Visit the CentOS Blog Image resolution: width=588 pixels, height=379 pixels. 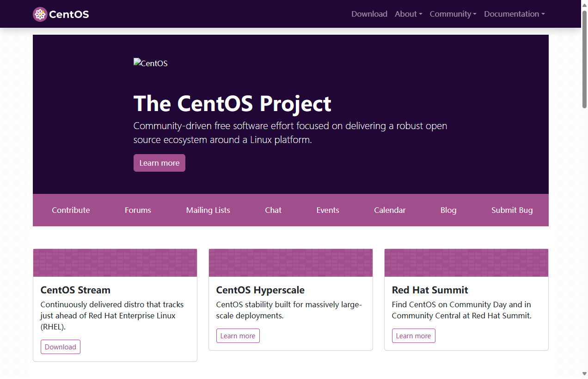(x=448, y=210)
